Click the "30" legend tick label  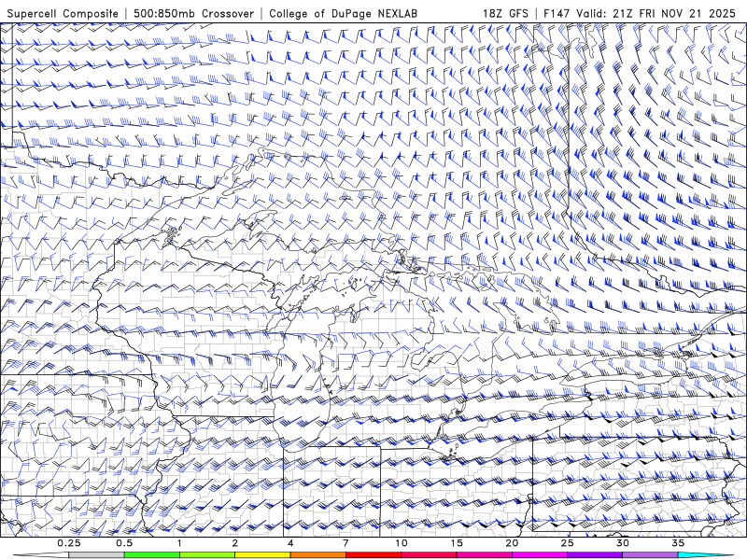(x=622, y=543)
